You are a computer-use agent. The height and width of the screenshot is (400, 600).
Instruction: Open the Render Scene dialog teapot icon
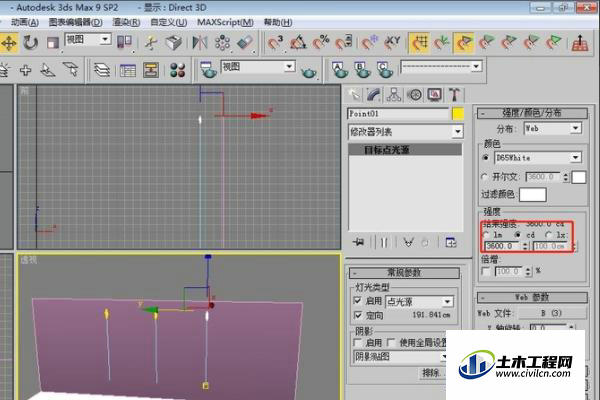point(208,69)
